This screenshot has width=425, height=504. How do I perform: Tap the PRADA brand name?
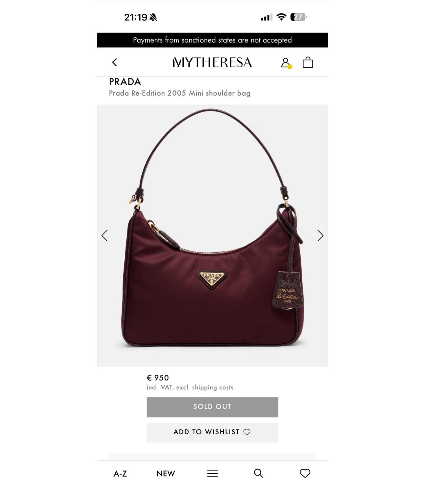(125, 82)
